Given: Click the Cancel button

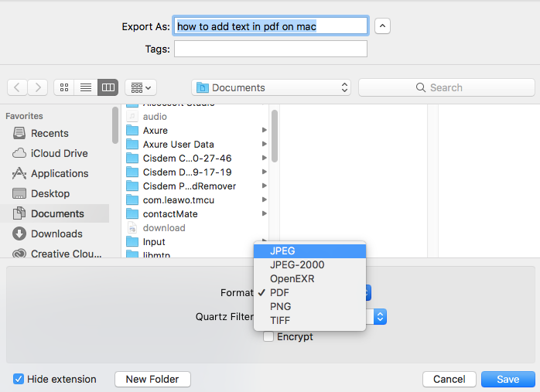Looking at the screenshot, I should [449, 379].
